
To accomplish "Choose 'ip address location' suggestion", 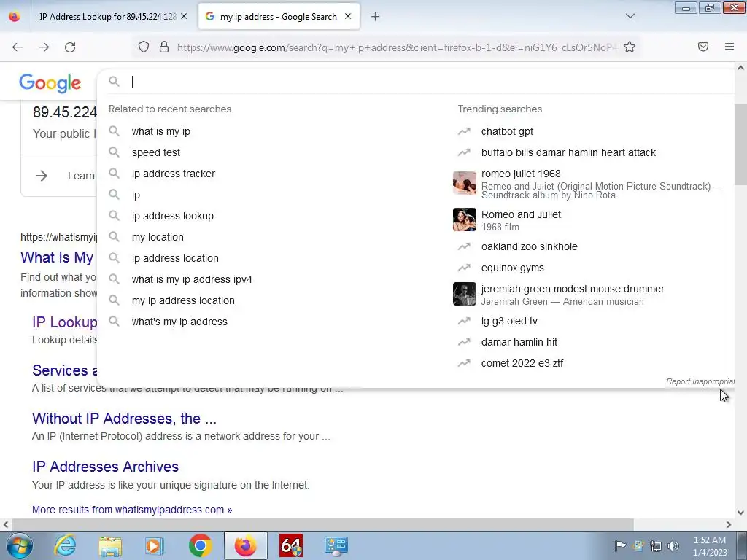I will point(175,258).
